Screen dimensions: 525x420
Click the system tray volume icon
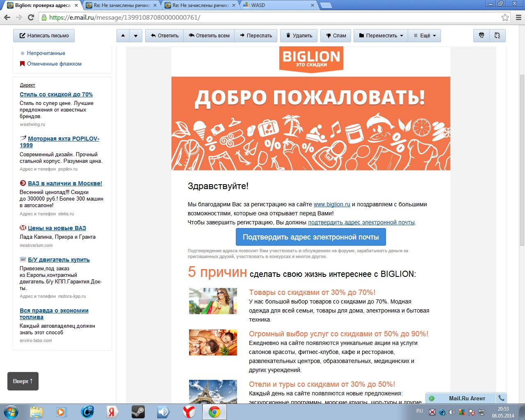452,412
